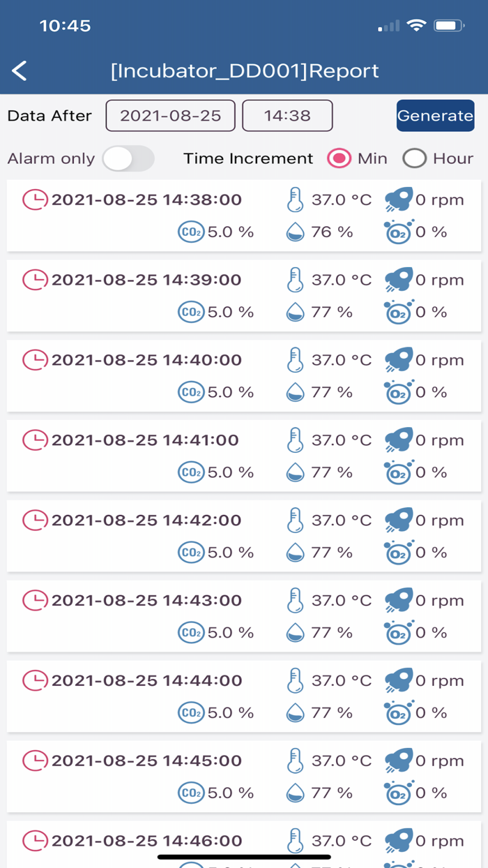Tap the Wi-Fi status icon
The width and height of the screenshot is (488, 868).
417,26
